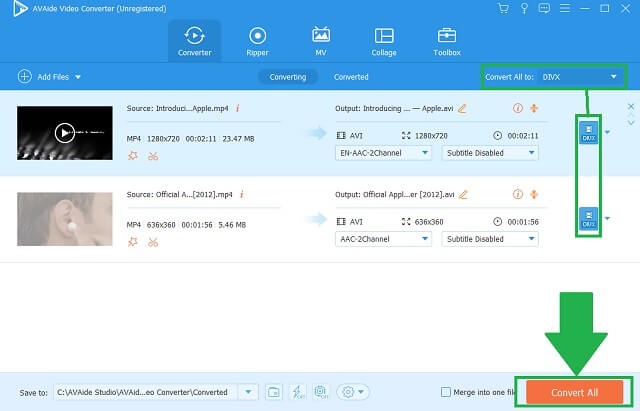Click the 1280x720 output resolution text
Viewport: 640px width, 411px height.
point(431,136)
